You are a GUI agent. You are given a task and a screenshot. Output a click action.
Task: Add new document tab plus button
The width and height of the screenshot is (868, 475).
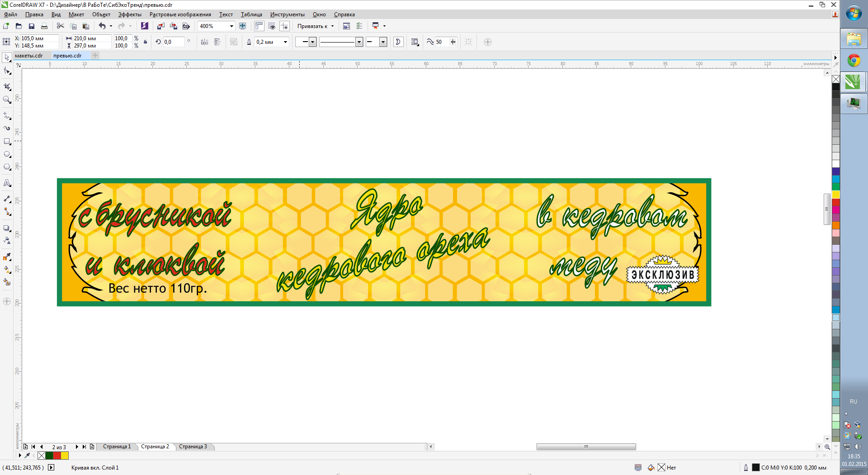[95, 56]
